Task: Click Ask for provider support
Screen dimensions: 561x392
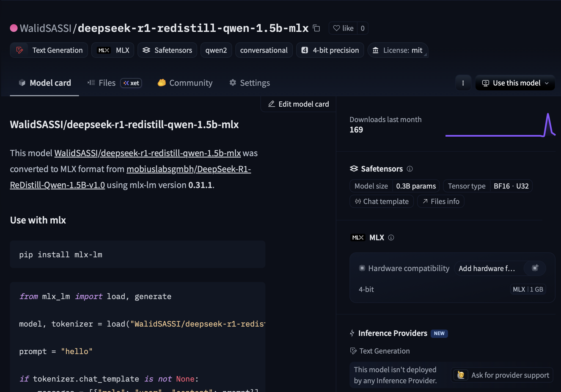Action: click(502, 375)
